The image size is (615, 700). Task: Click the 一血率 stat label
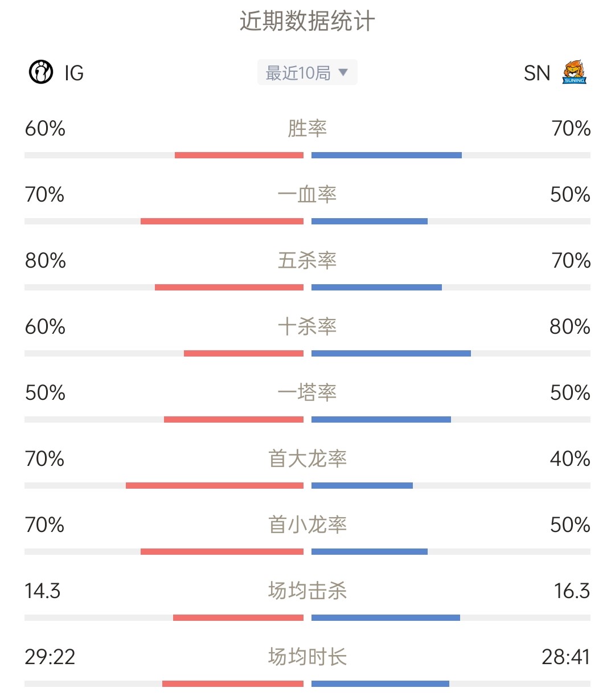click(307, 194)
